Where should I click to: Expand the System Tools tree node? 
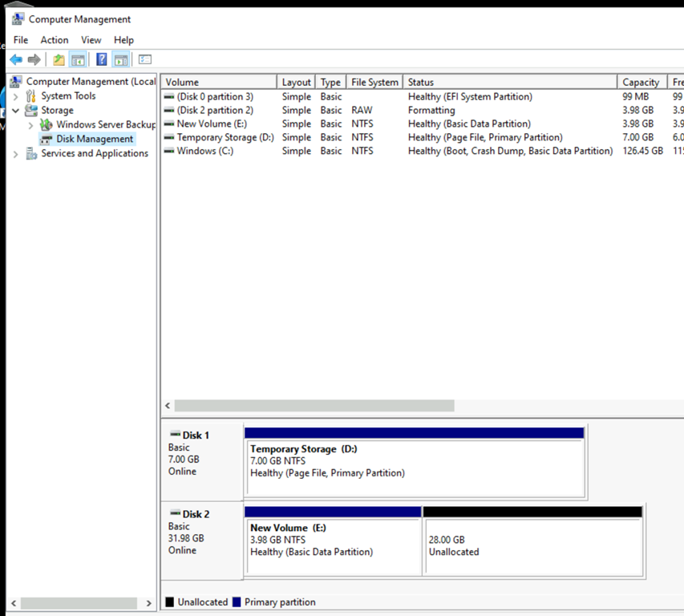tap(15, 96)
